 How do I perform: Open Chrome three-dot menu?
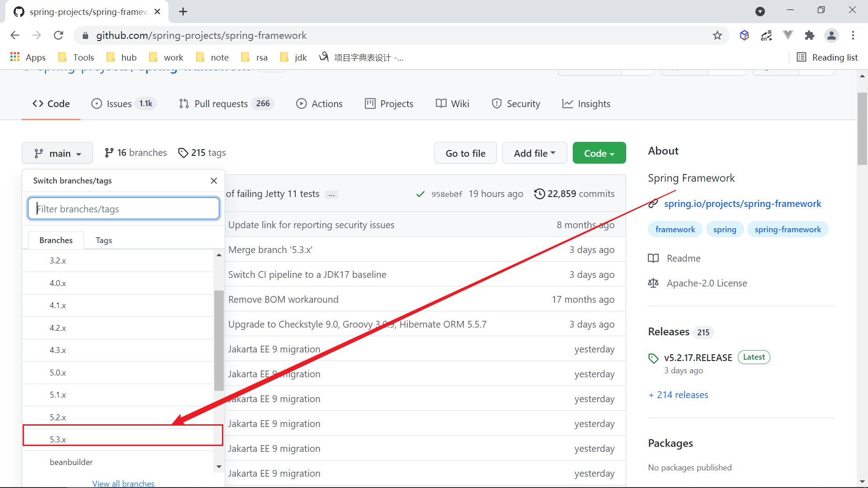(x=853, y=35)
